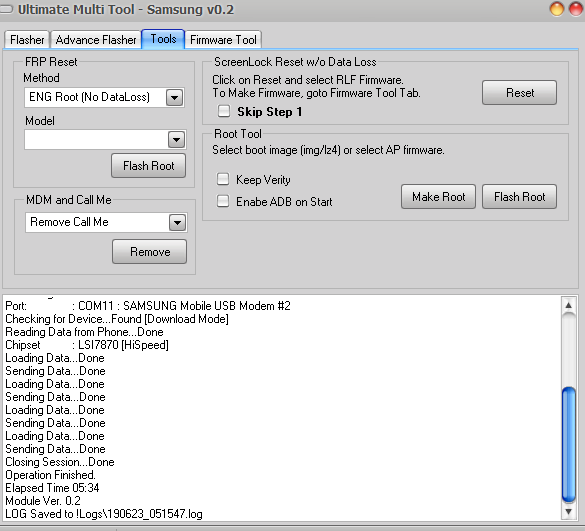Click the ScreenLock Reset button

pyautogui.click(x=519, y=93)
